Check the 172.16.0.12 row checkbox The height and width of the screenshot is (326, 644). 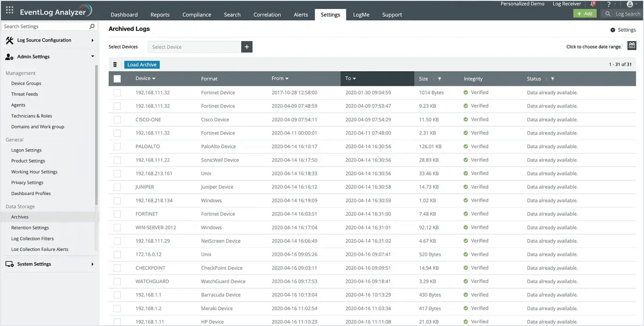[x=117, y=254]
